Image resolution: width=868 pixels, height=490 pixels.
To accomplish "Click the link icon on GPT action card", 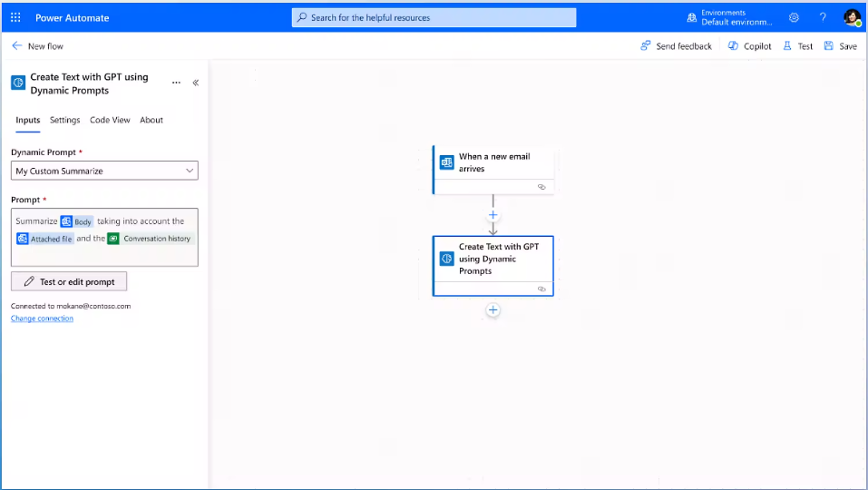I will tap(541, 289).
